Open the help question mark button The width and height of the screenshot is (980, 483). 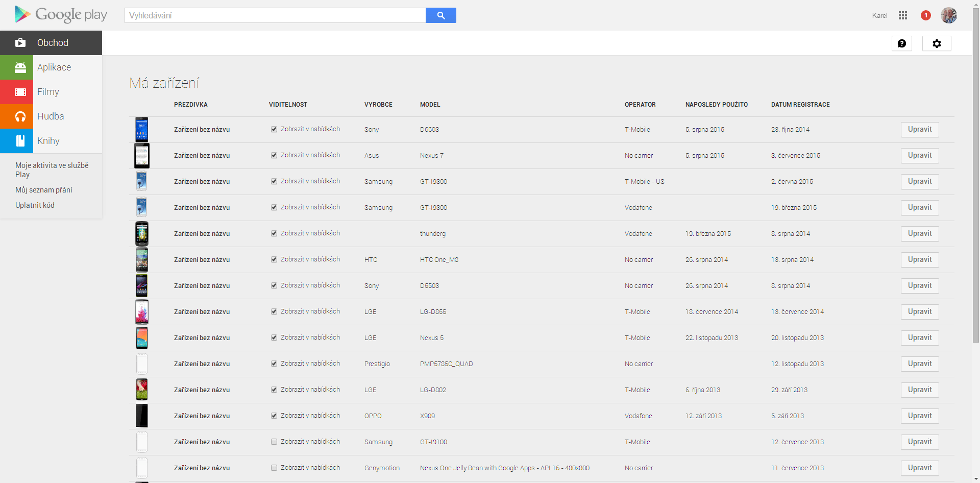[x=902, y=43]
